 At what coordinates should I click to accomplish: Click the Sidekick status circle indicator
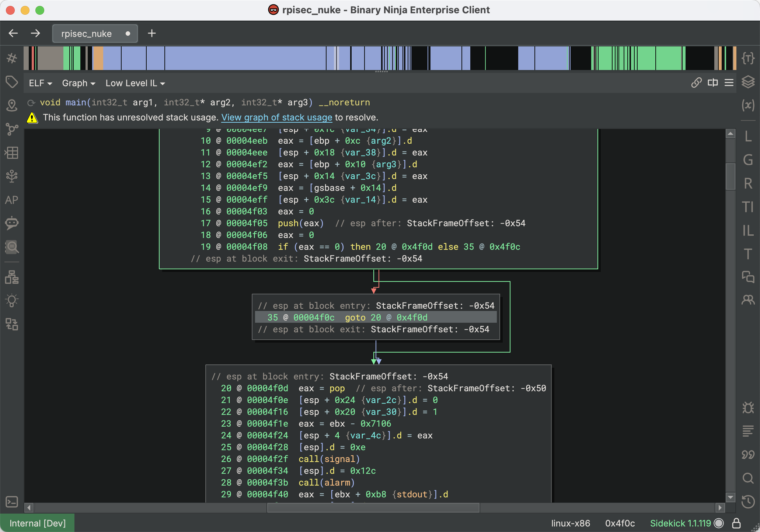(719, 523)
